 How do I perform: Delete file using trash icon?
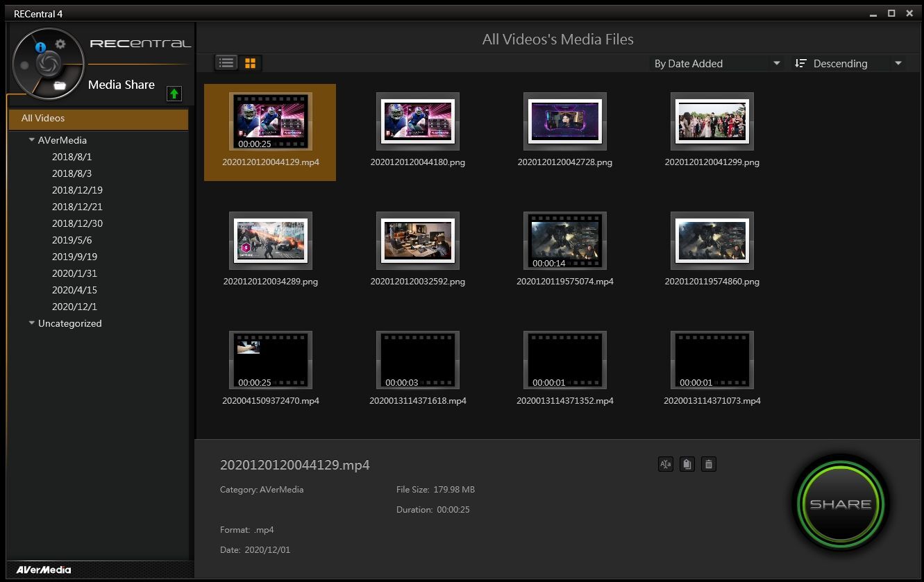pos(708,465)
